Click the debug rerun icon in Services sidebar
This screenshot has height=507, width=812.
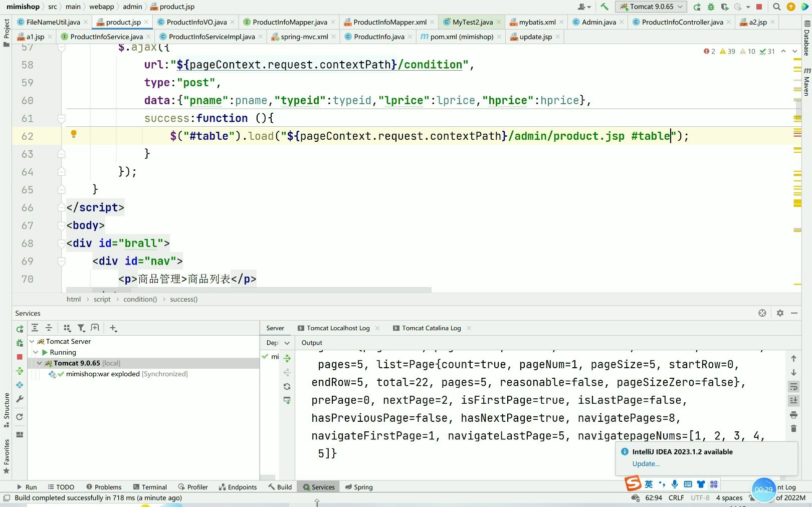click(x=20, y=343)
